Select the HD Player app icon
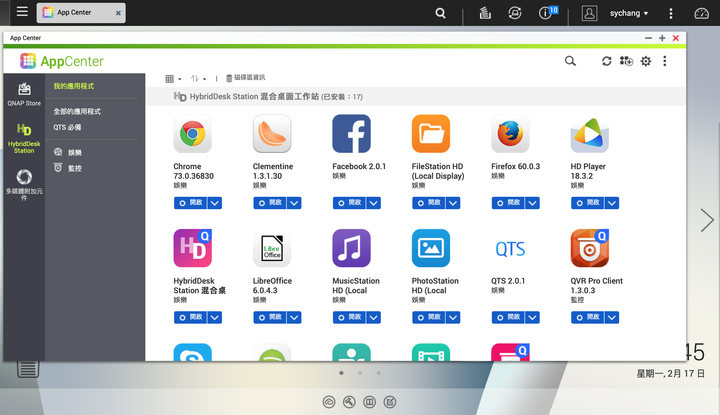This screenshot has height=415, width=720. pyautogui.click(x=590, y=134)
